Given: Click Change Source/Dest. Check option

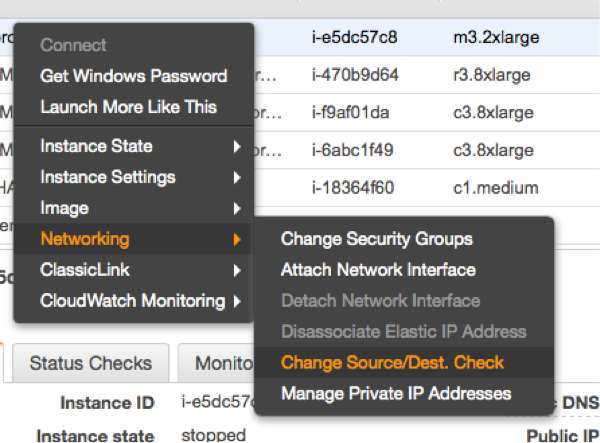Looking at the screenshot, I should pos(392,362).
